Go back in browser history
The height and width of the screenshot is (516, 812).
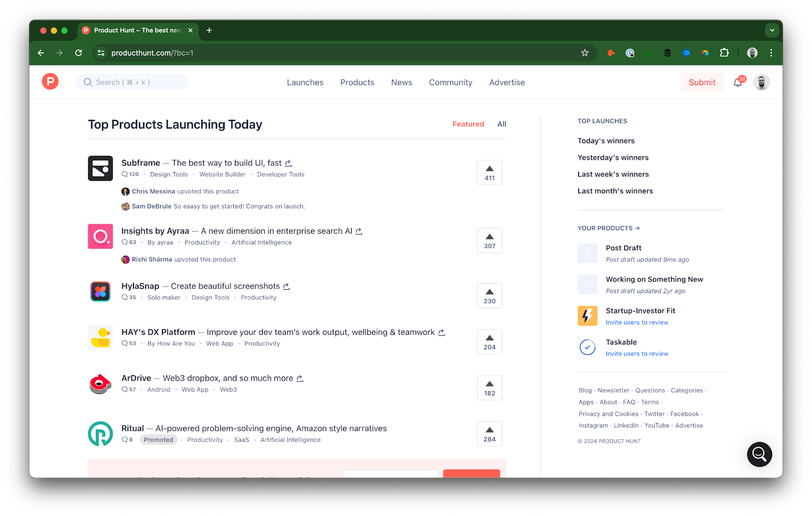pyautogui.click(x=41, y=53)
